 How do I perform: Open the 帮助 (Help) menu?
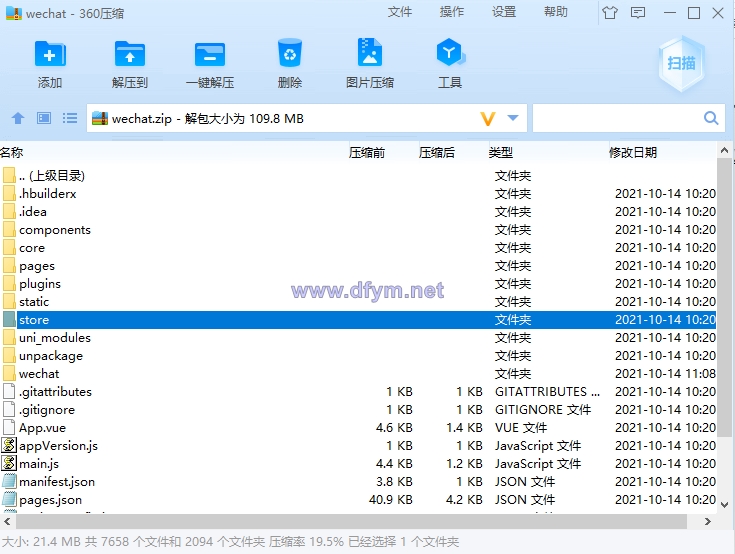click(556, 12)
